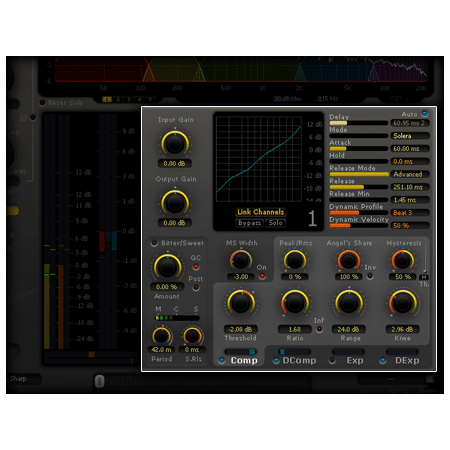Toggle the Angel's Share Inv LED
This screenshot has width=450, height=450.
tap(370, 276)
